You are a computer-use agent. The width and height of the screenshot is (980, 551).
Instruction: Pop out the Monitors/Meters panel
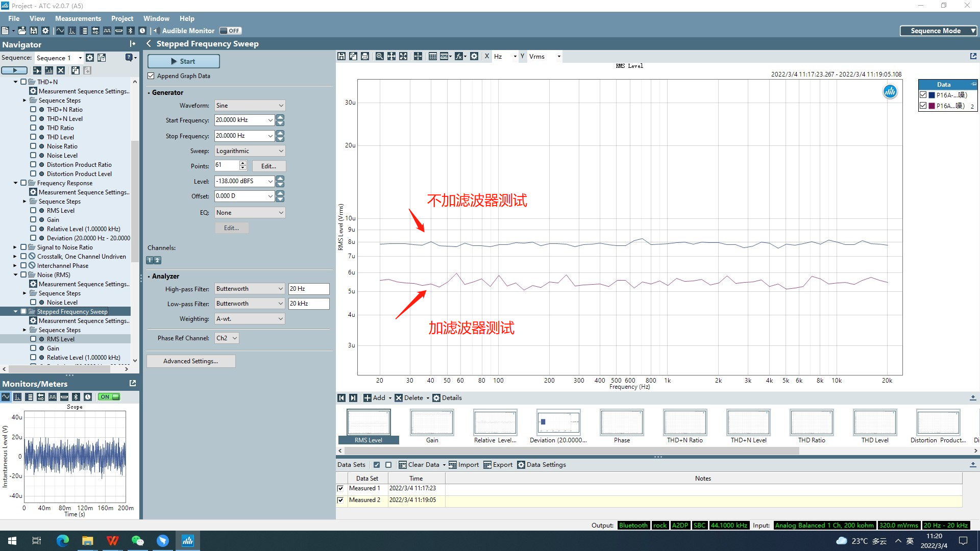133,383
